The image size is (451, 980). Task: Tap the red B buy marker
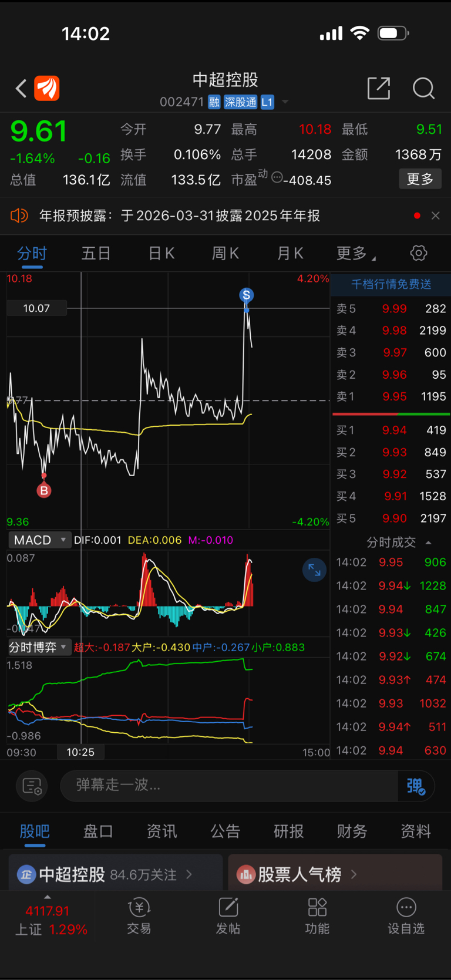point(44,490)
